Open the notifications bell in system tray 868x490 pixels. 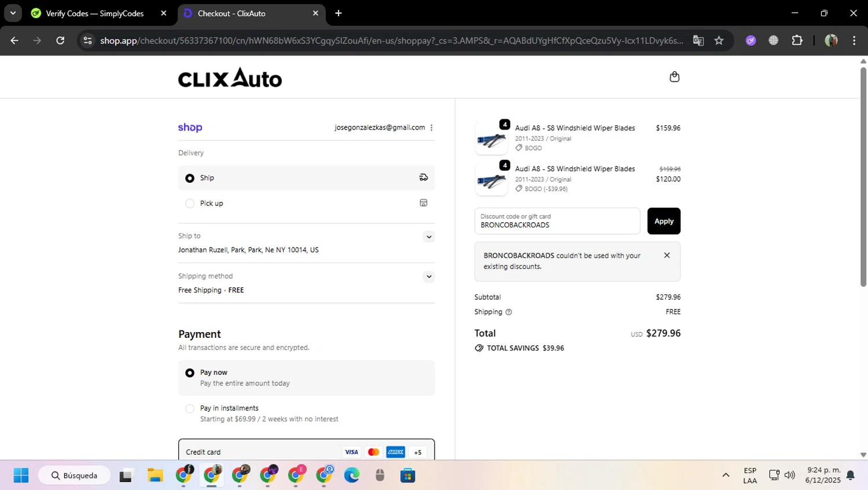coord(851,476)
